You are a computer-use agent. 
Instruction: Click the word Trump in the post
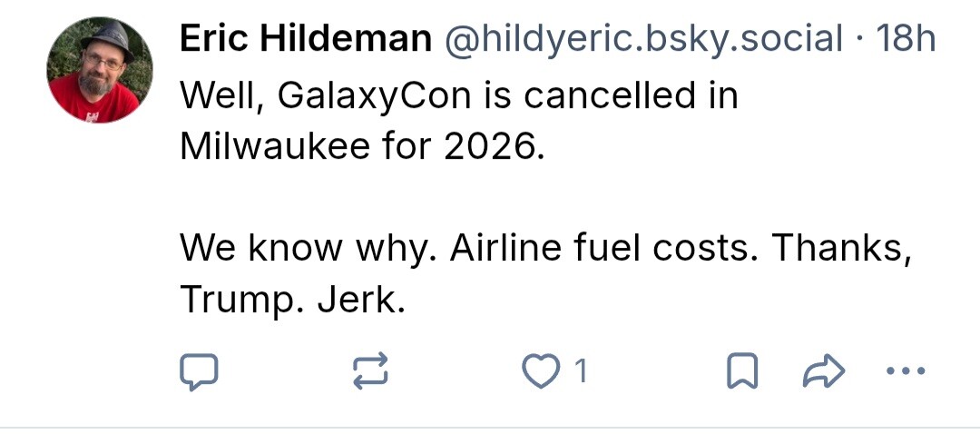tap(241, 298)
